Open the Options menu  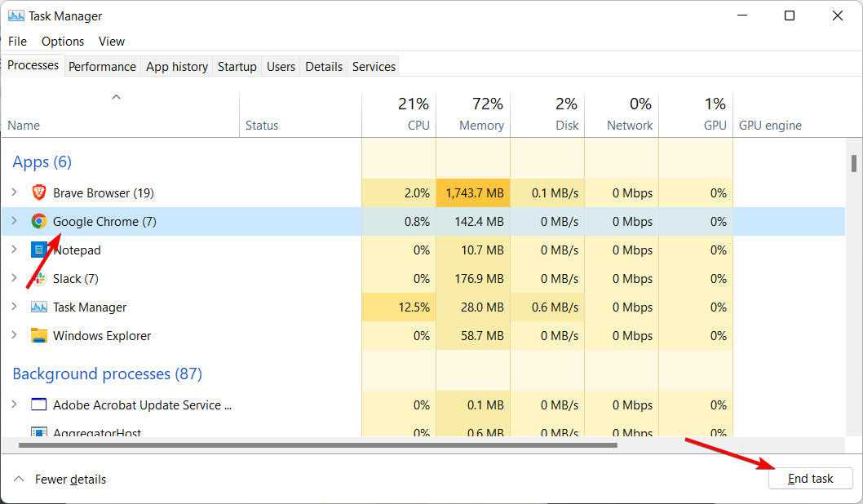(x=63, y=42)
